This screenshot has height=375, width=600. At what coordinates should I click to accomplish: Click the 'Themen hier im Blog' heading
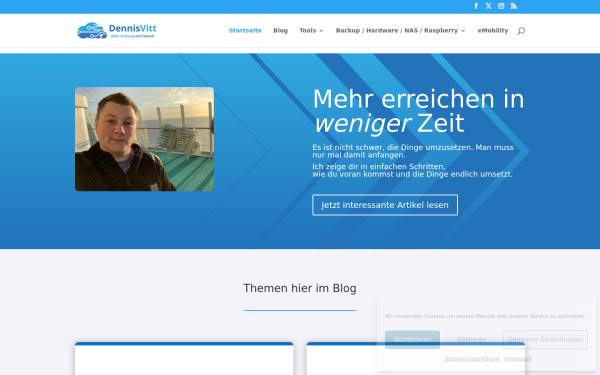click(x=300, y=288)
